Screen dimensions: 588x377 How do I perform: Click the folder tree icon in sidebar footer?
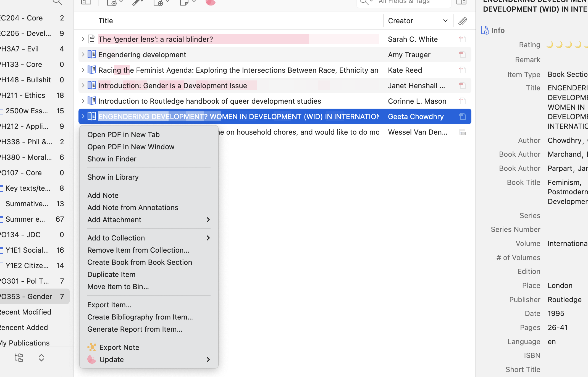(19, 357)
